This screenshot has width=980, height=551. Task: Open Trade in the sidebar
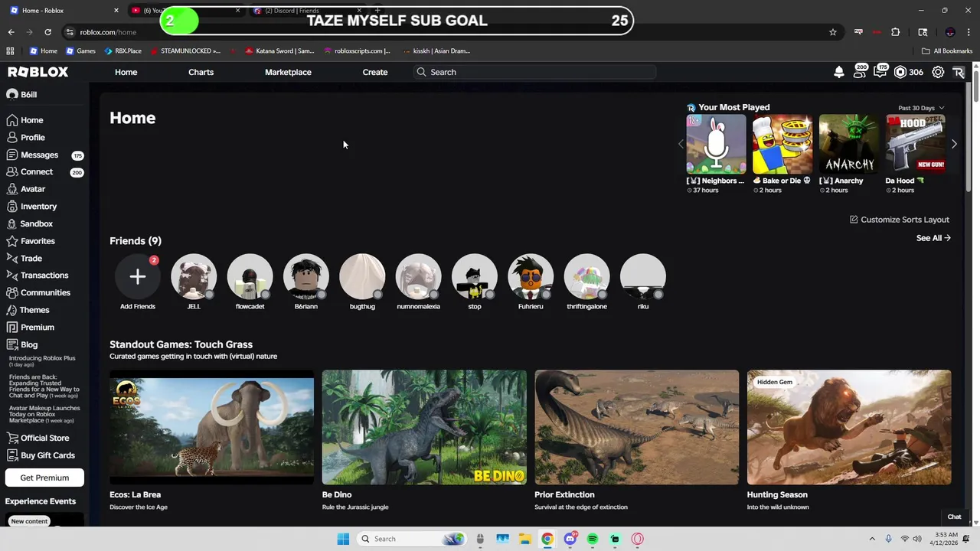coord(31,259)
